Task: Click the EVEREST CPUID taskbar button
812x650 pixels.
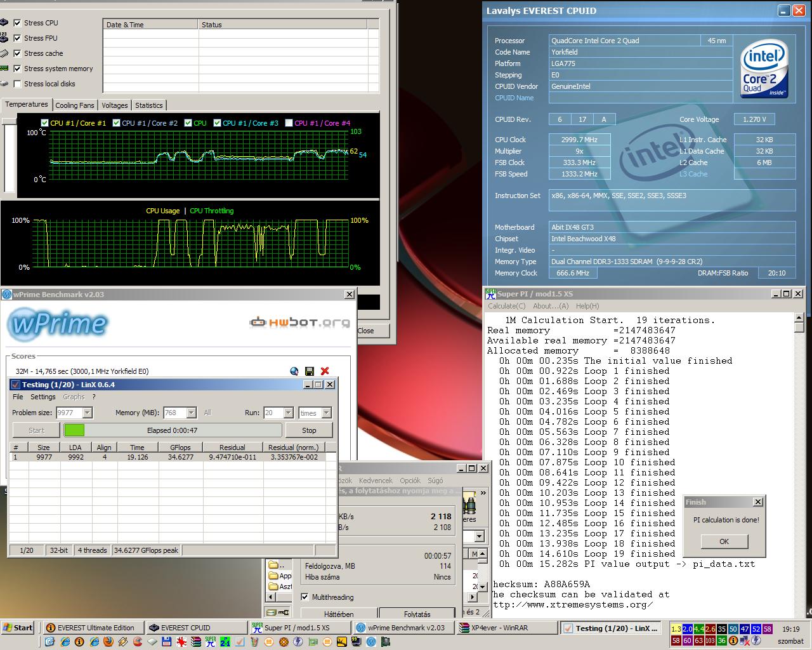Action: coord(197,628)
